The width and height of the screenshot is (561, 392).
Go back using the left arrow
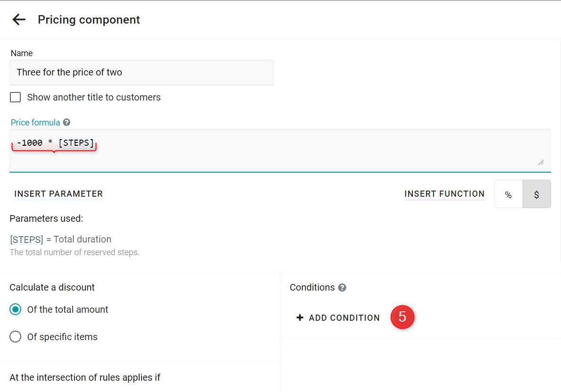(x=19, y=19)
